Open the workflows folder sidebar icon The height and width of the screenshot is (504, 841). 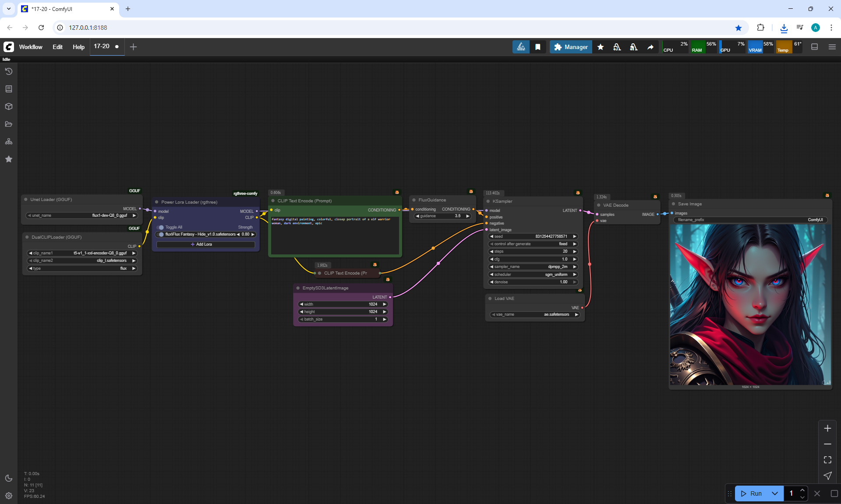[8, 124]
